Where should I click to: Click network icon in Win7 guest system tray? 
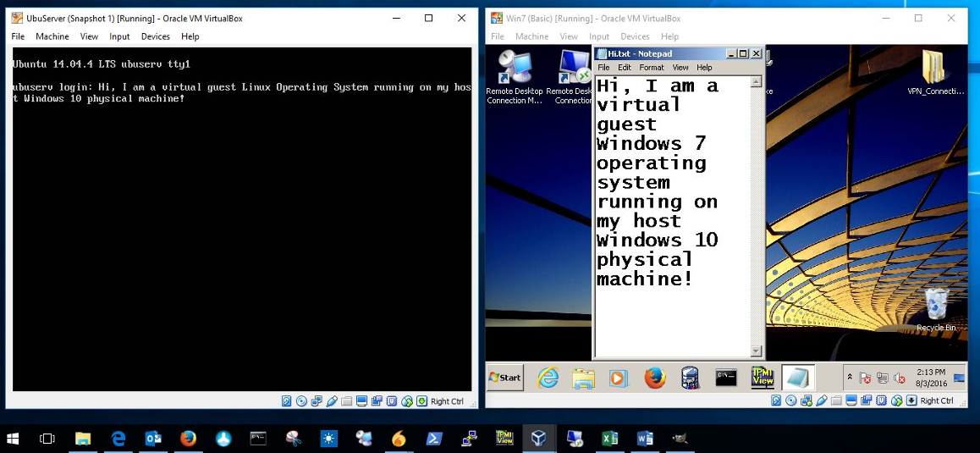coord(883,378)
